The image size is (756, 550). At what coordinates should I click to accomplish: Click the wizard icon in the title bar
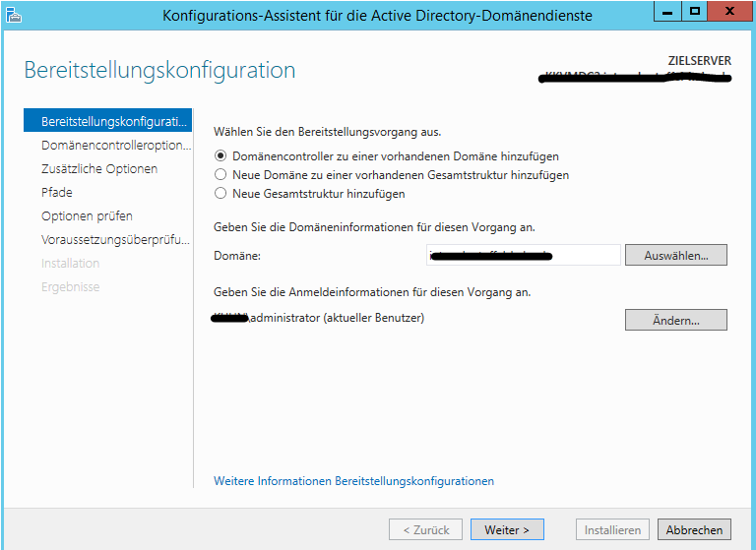pos(14,16)
